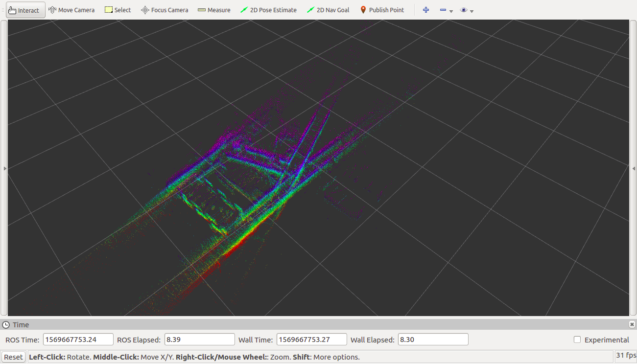637x364 pixels.
Task: Open the dropdown next to the eye icon
Action: pyautogui.click(x=472, y=11)
